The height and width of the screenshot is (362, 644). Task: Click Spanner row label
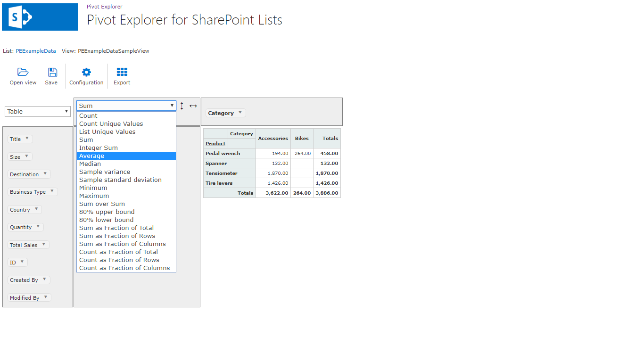click(230, 164)
